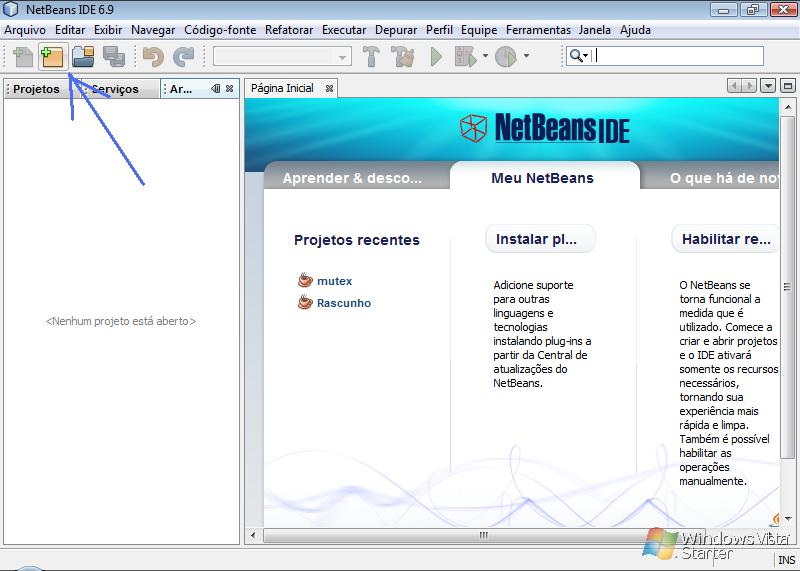
Task: Click the NetBeans IDE logo
Action: [x=544, y=128]
